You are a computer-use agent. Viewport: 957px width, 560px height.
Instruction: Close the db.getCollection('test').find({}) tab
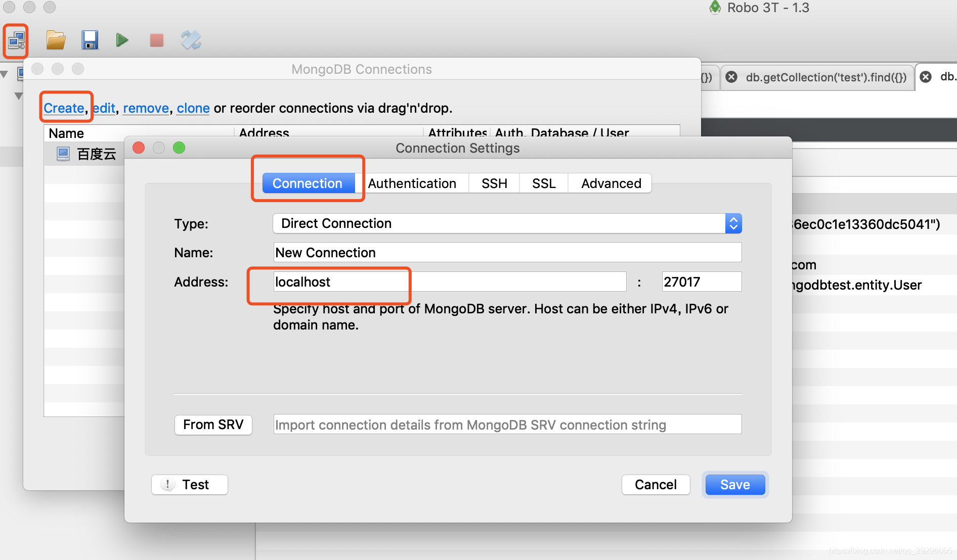point(731,77)
